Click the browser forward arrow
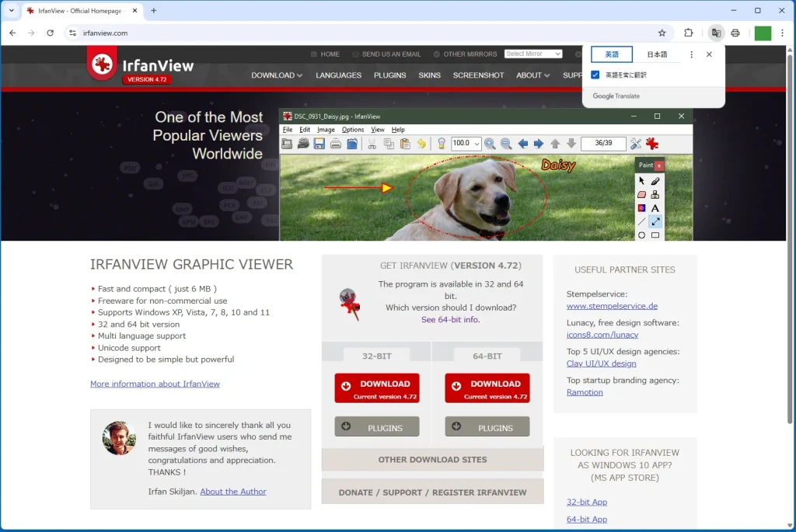796x532 pixels. pos(31,33)
